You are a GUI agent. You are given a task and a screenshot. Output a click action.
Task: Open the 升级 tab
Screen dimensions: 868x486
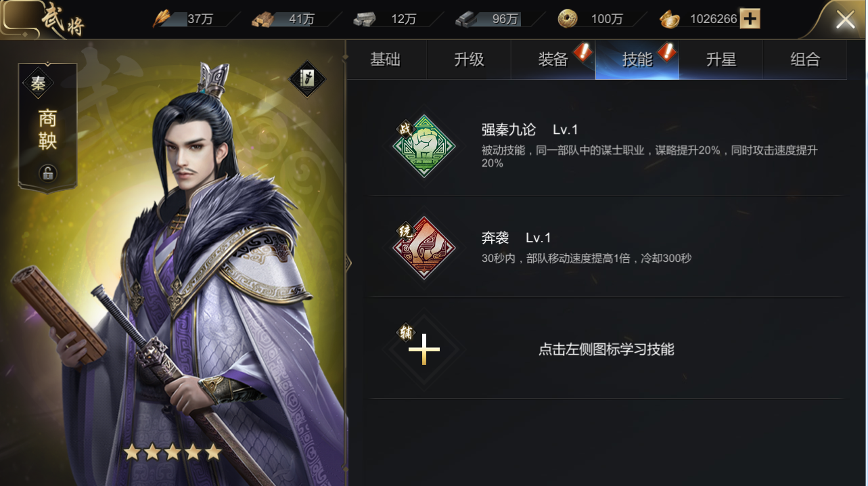click(x=470, y=60)
